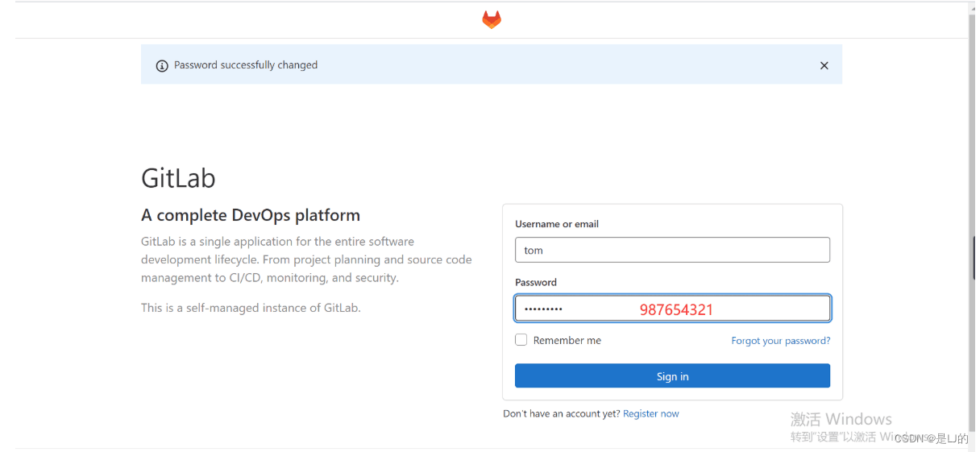This screenshot has width=980, height=452.
Task: Open the Forgot your password link
Action: 781,341
